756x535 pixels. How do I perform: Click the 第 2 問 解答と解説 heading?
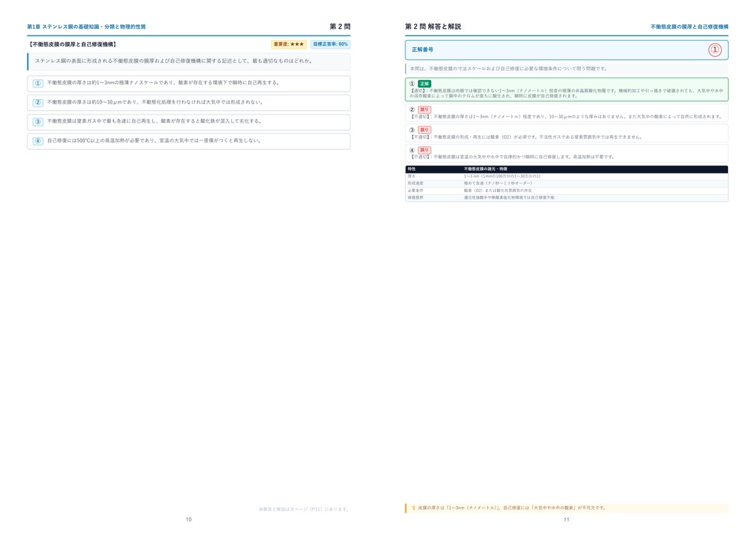coord(433,27)
